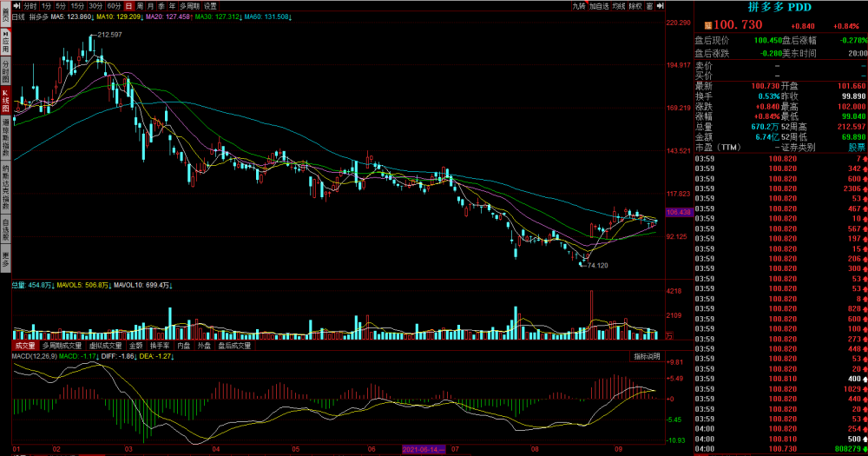Viewport: 868px width, 456px height.
Task: Click the 拼多多 PDD stock title
Action: tap(779, 7)
